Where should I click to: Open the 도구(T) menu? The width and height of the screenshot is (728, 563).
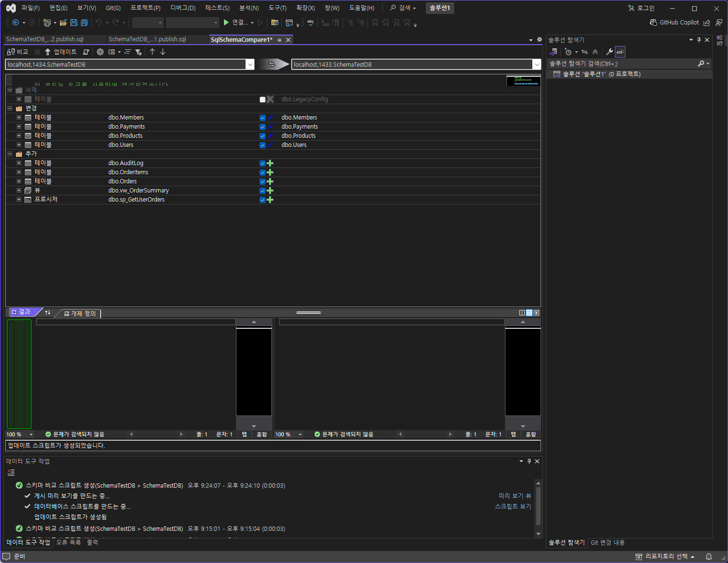(277, 8)
